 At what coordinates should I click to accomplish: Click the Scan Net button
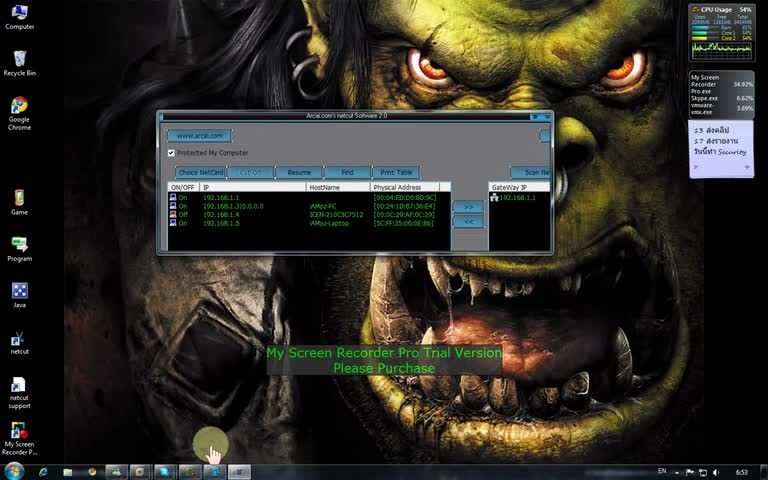pyautogui.click(x=531, y=172)
